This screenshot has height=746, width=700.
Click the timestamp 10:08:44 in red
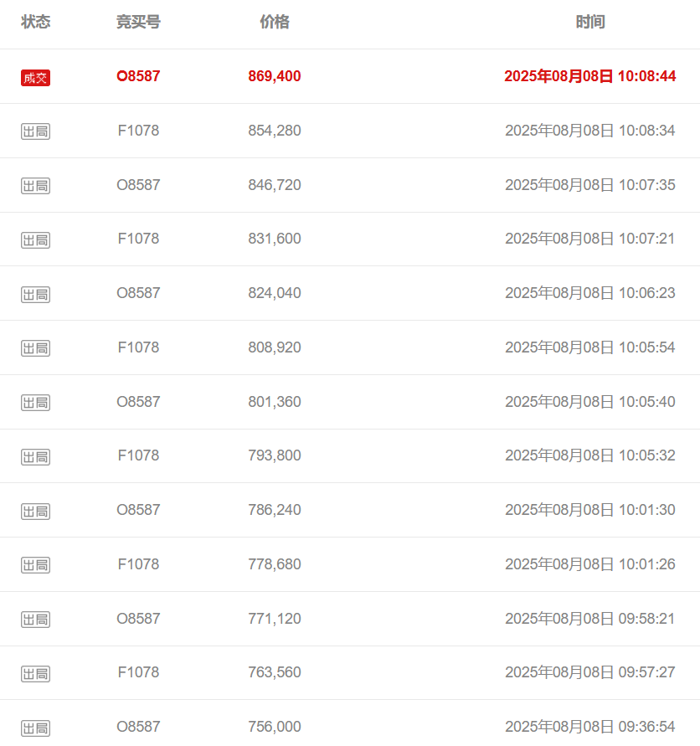point(646,76)
